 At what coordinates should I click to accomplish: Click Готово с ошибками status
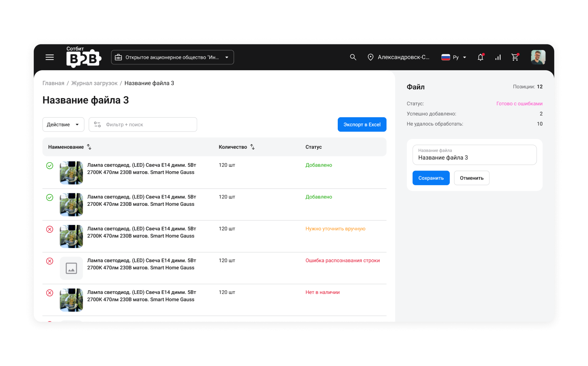pos(519,104)
